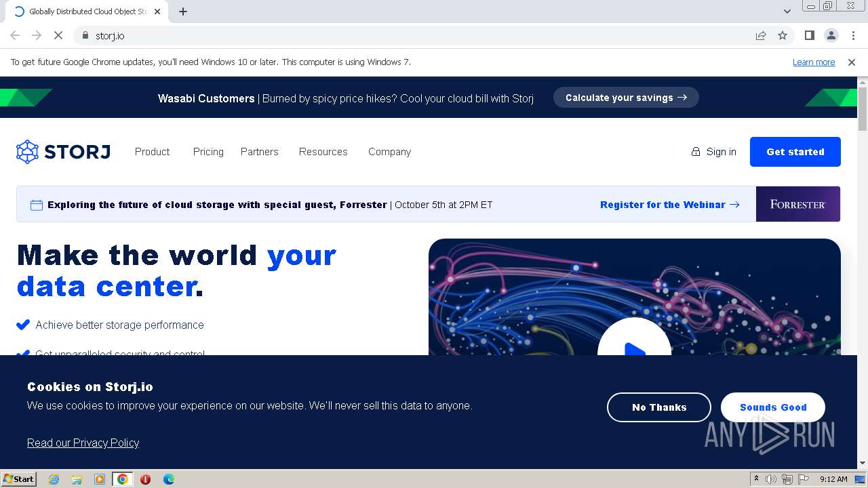Open the Chrome profile avatar menu
This screenshot has width=868, height=488.
(x=831, y=35)
